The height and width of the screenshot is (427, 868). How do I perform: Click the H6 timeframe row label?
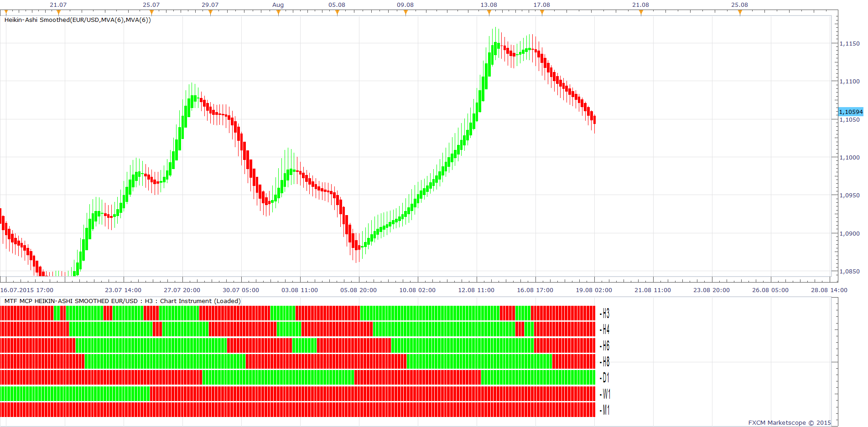(x=605, y=345)
